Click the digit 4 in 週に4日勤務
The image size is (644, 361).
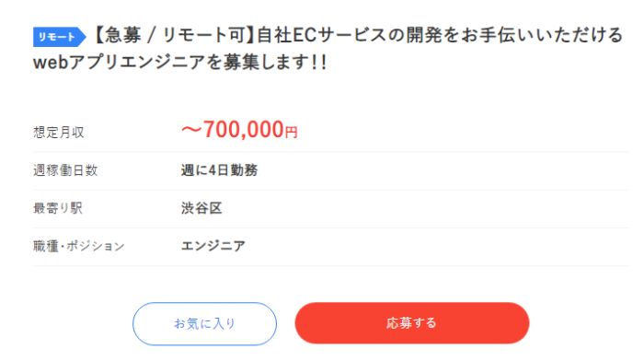(213, 170)
